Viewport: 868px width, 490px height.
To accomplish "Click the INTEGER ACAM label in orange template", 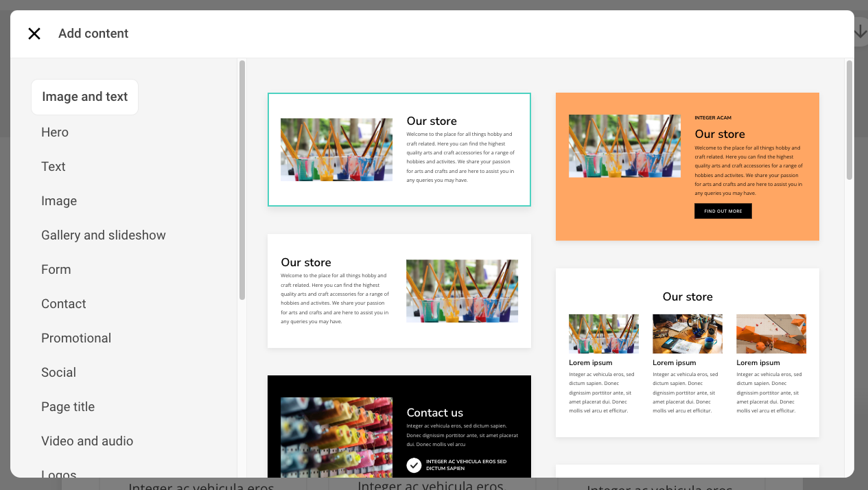I will pyautogui.click(x=713, y=118).
